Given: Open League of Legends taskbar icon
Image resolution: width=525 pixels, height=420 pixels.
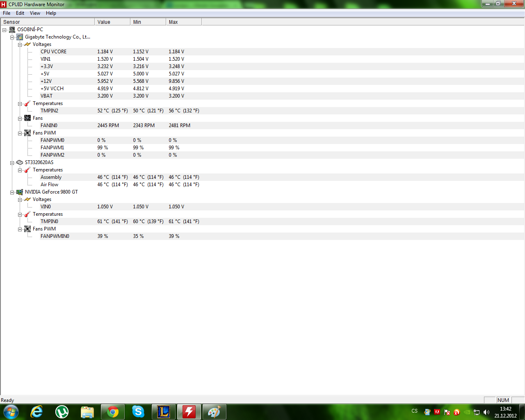Looking at the screenshot, I should (164, 412).
